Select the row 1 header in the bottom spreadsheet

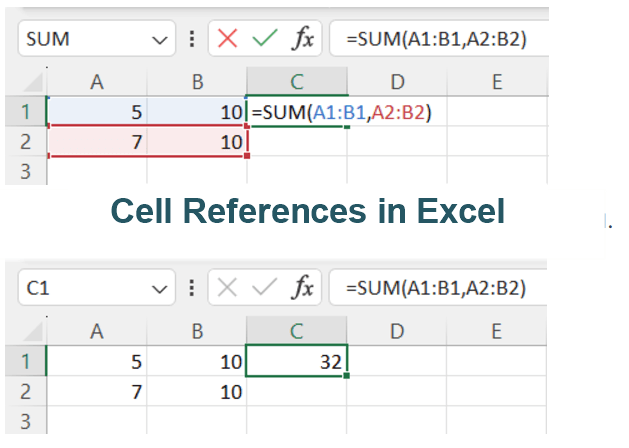pyautogui.click(x=26, y=361)
